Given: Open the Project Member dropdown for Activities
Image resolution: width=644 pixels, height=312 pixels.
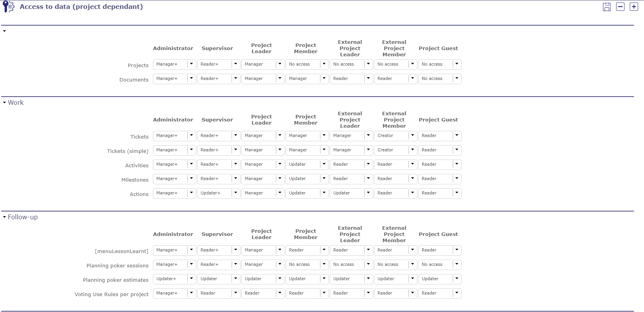Looking at the screenshot, I should [324, 164].
